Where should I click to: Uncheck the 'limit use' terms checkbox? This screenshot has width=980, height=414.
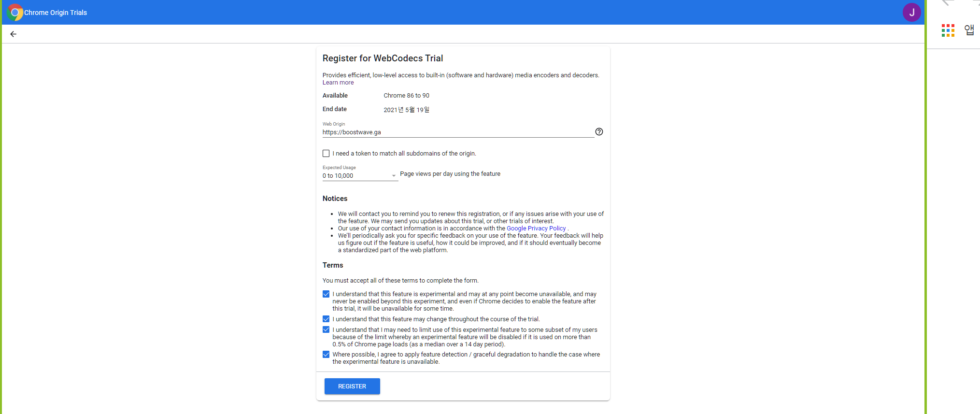pos(326,330)
